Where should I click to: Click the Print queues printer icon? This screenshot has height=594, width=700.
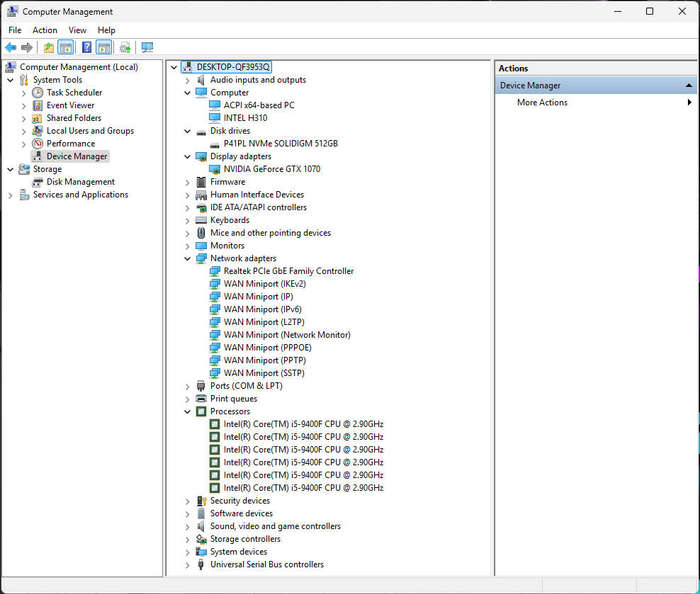201,399
